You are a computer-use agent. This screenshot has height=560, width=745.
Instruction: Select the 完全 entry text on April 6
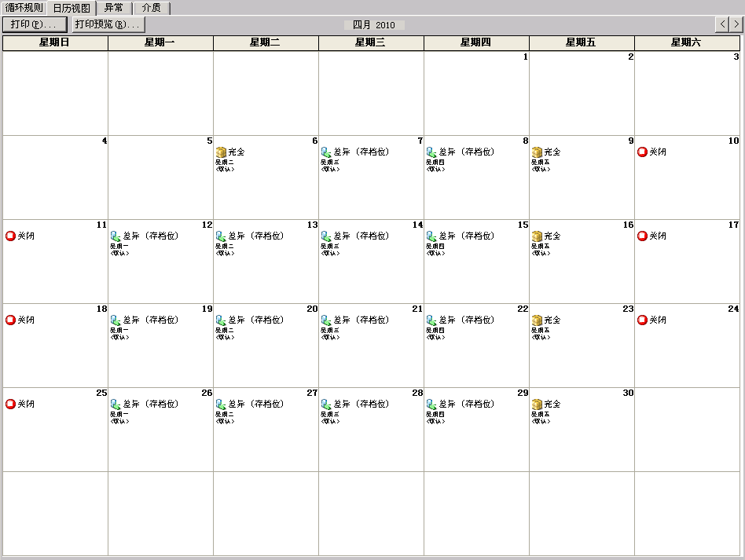(236, 152)
